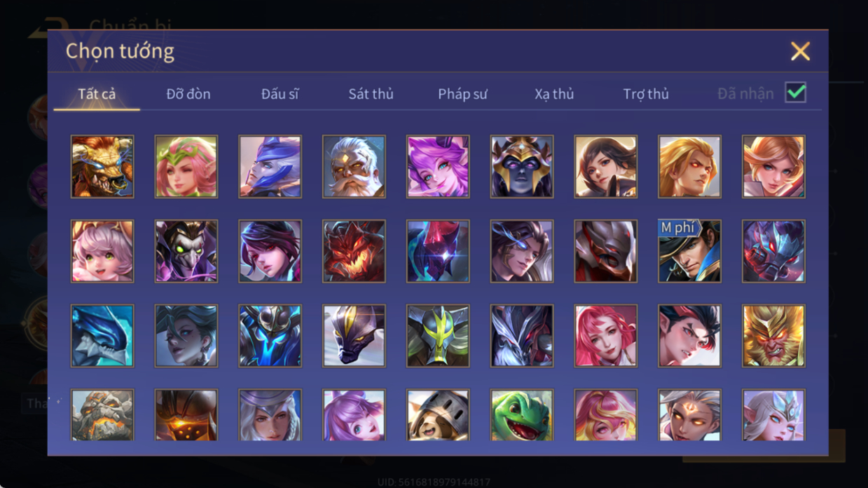Choose the green frog hero portrait

(x=522, y=415)
